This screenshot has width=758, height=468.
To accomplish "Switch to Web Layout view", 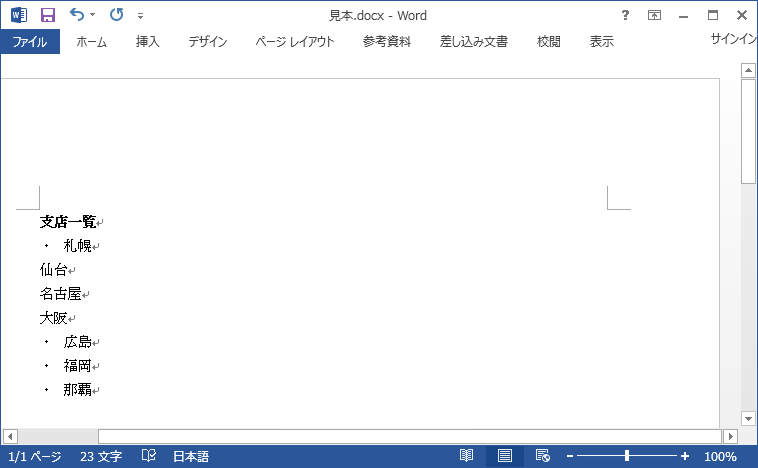I will click(543, 456).
